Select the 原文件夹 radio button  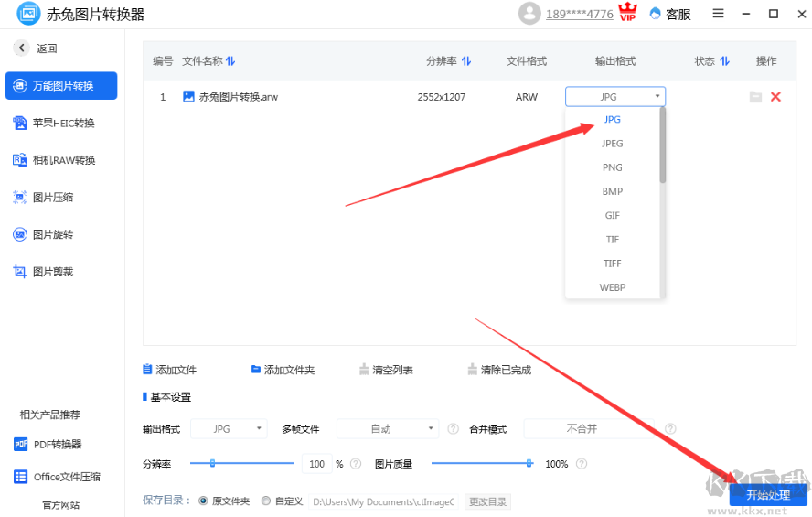(x=204, y=501)
